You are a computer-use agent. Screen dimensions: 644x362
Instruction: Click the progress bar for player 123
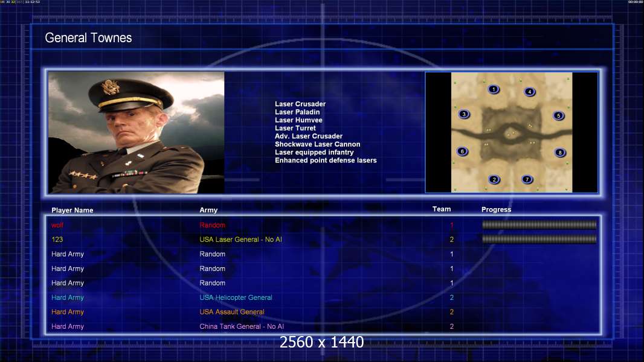tap(539, 239)
